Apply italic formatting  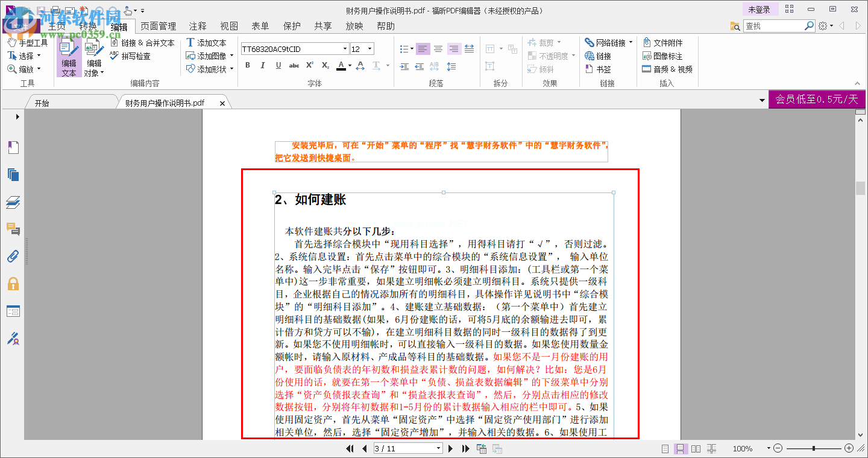click(x=262, y=65)
